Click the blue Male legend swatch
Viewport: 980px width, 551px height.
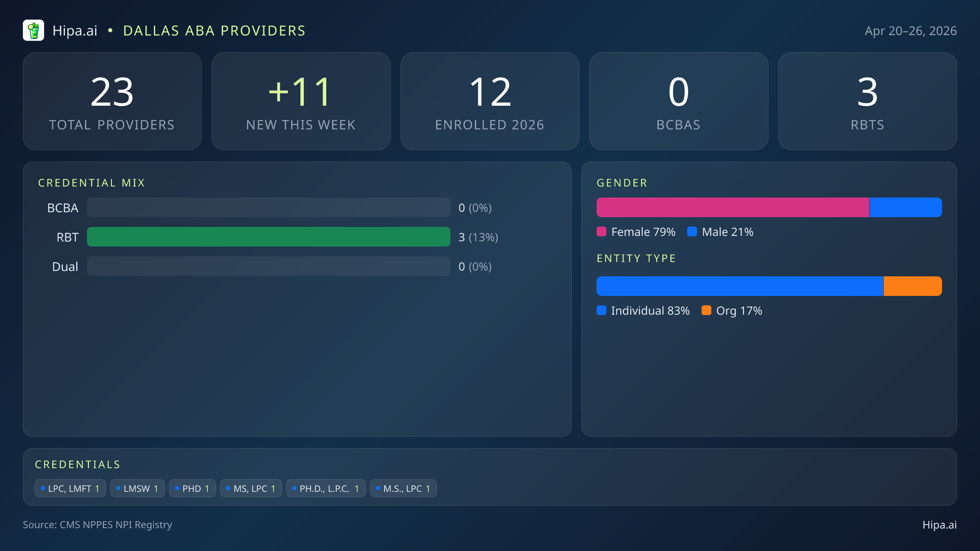692,232
